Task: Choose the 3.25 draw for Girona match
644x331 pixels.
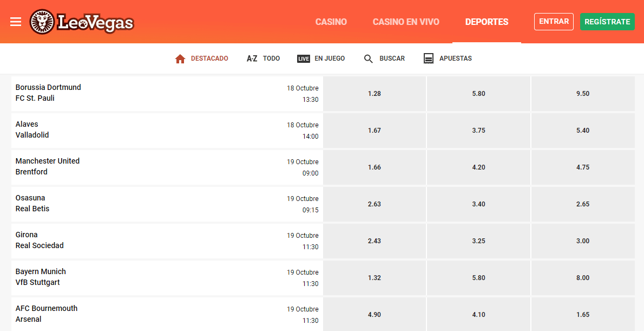Action: coord(478,241)
